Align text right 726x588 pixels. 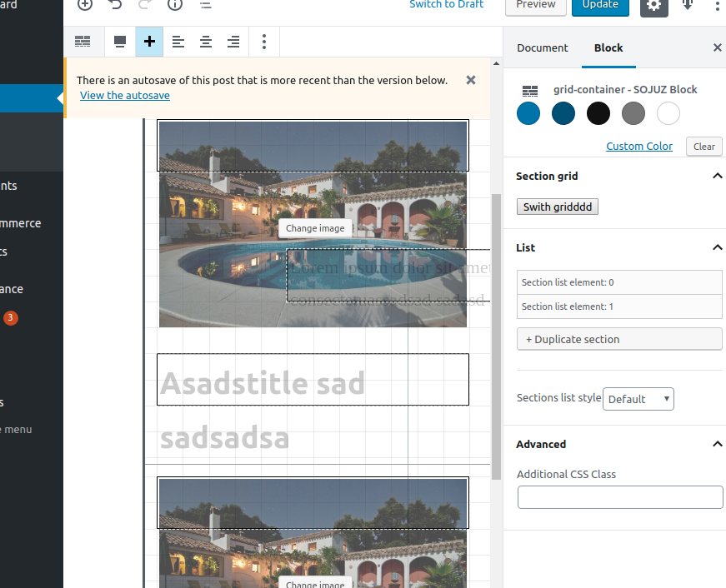coord(233,42)
